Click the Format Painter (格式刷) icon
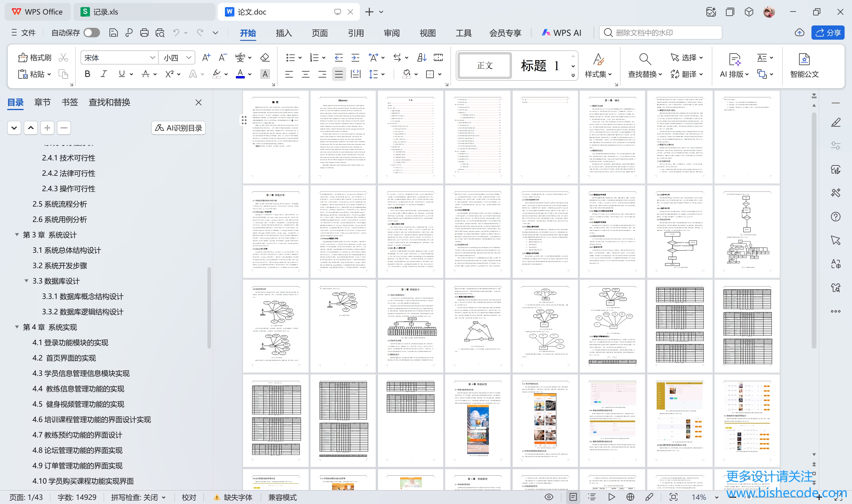 (x=23, y=58)
